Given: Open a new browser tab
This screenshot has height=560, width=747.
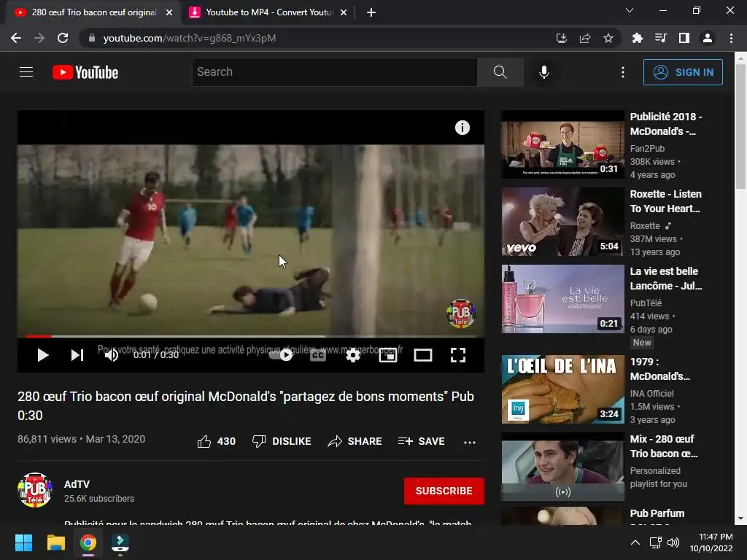Looking at the screenshot, I should [x=371, y=13].
